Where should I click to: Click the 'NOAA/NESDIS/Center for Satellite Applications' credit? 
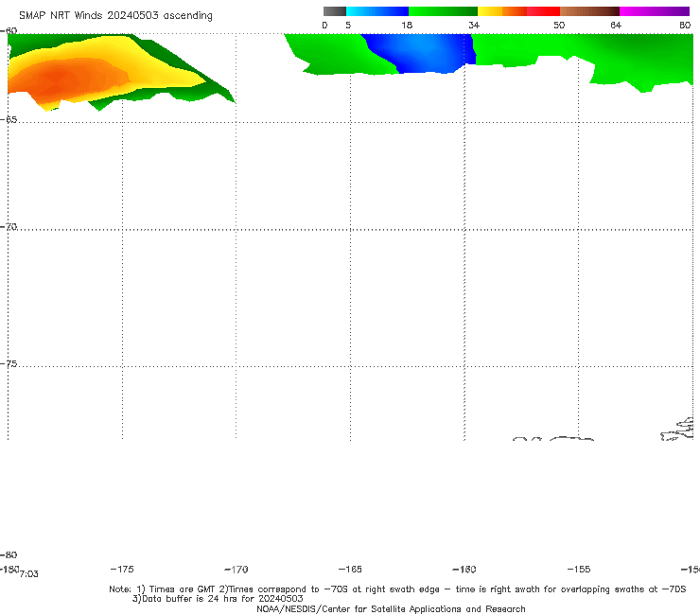point(391,609)
